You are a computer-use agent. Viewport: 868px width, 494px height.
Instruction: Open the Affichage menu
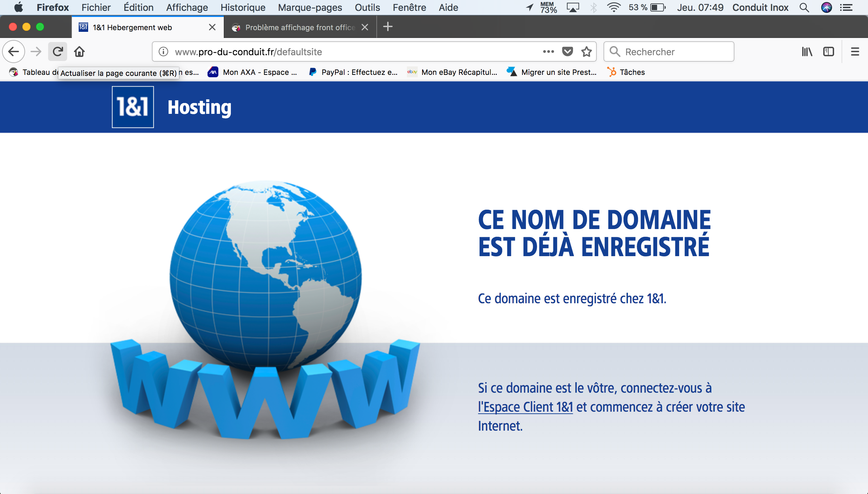[x=187, y=7]
